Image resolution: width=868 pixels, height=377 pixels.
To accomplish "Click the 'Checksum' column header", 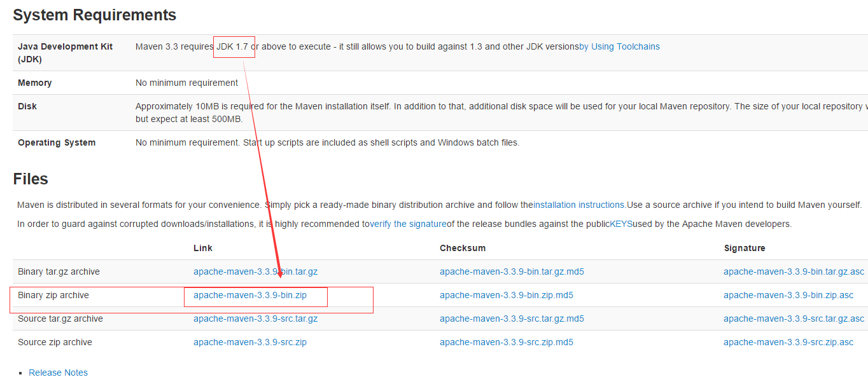I will click(x=463, y=248).
